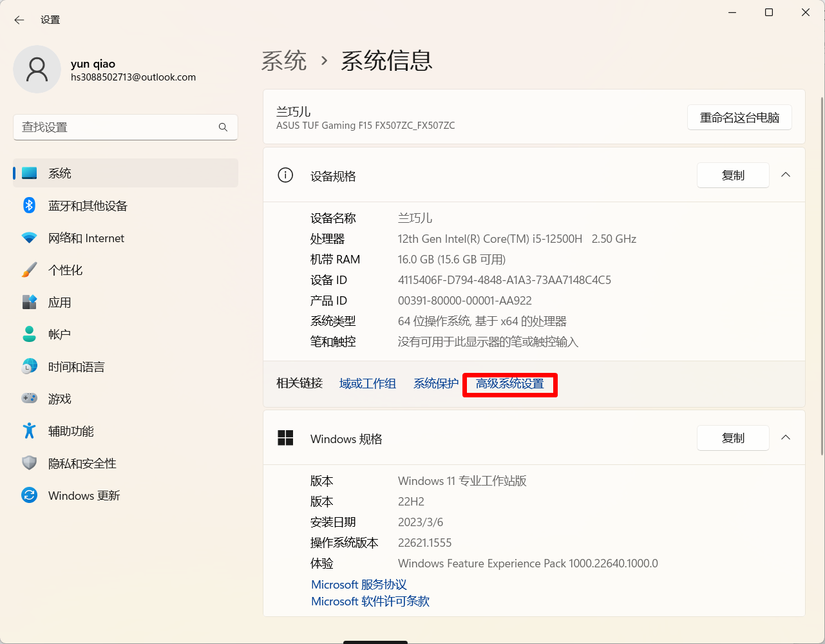Click the 16.0 GB RAM value
The image size is (825, 644).
pos(451,260)
